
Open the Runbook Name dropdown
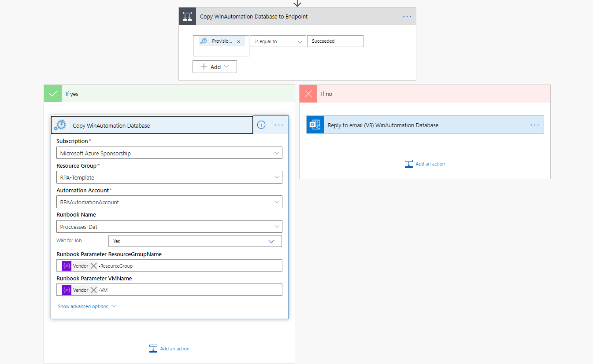169,227
